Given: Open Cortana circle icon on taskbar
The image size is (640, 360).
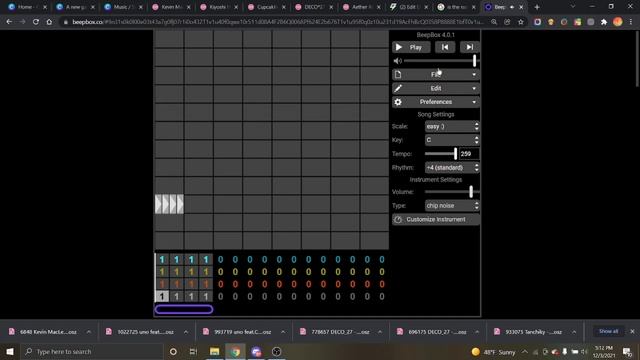Looking at the screenshot, I should pos(173,351).
